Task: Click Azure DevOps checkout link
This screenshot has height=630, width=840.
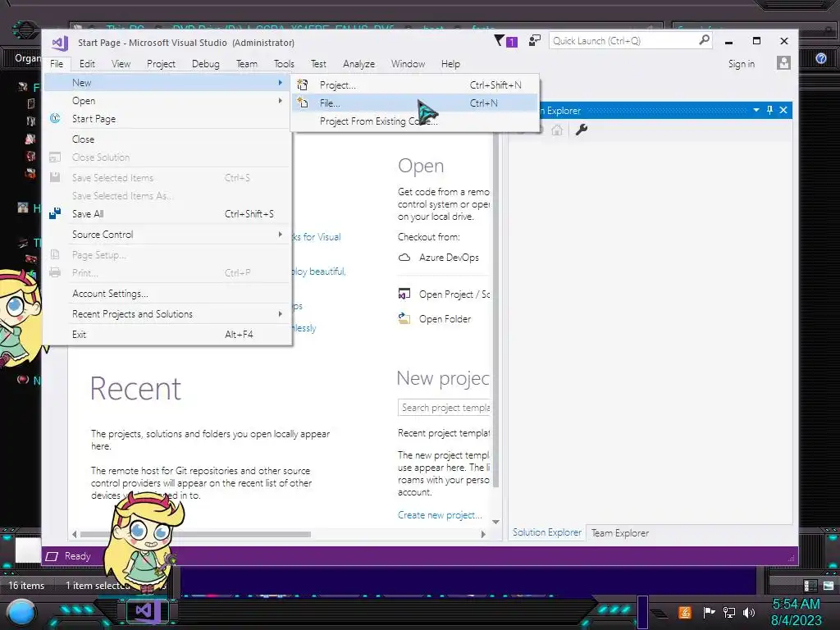Action: pyautogui.click(x=449, y=258)
